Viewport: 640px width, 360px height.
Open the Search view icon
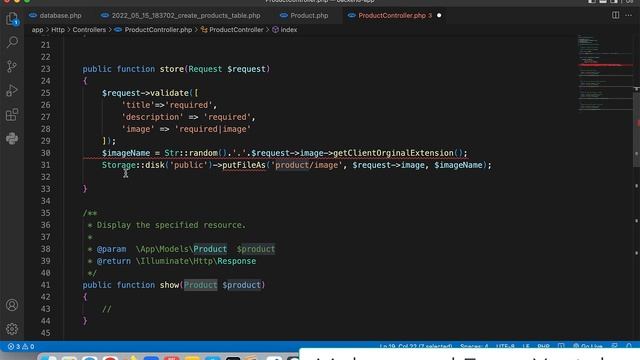click(x=12, y=42)
